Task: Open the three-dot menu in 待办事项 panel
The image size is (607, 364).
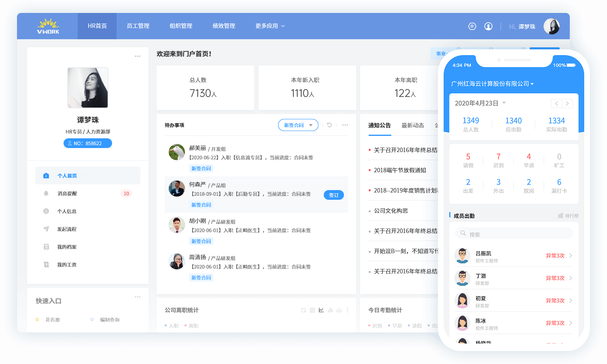Action: (345, 125)
